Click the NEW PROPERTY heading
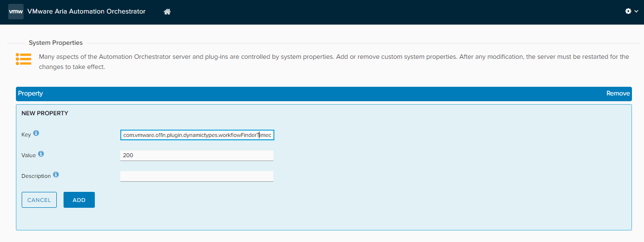The height and width of the screenshot is (242, 644). 45,113
